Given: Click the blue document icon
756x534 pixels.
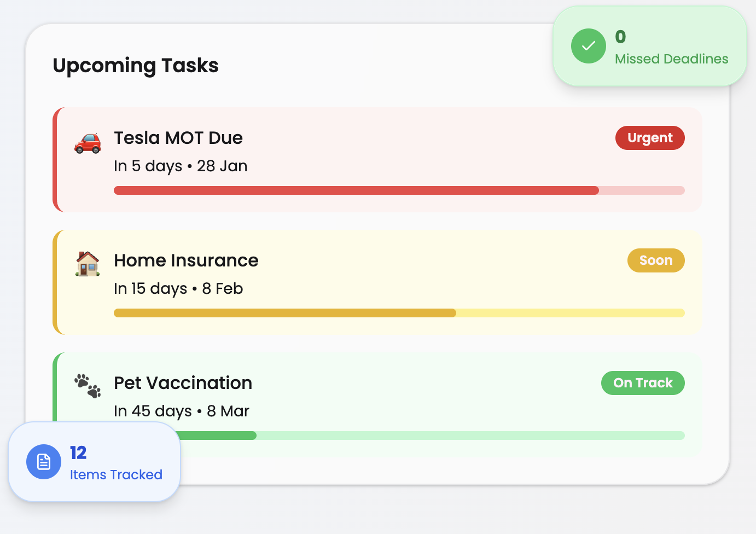Looking at the screenshot, I should pyautogui.click(x=44, y=462).
